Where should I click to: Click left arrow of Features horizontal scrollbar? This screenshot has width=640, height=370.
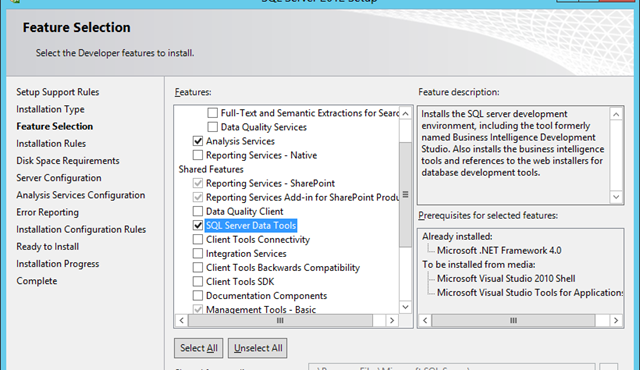click(182, 320)
